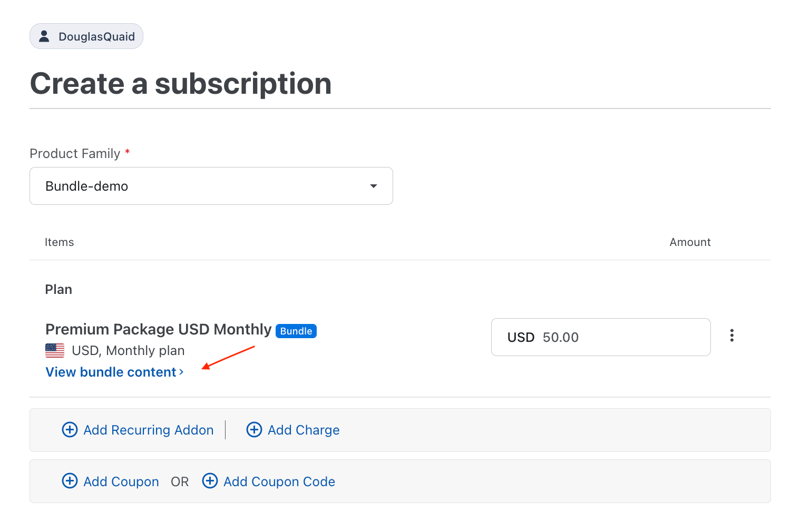Open the three-dot options menu for the plan

[731, 336]
